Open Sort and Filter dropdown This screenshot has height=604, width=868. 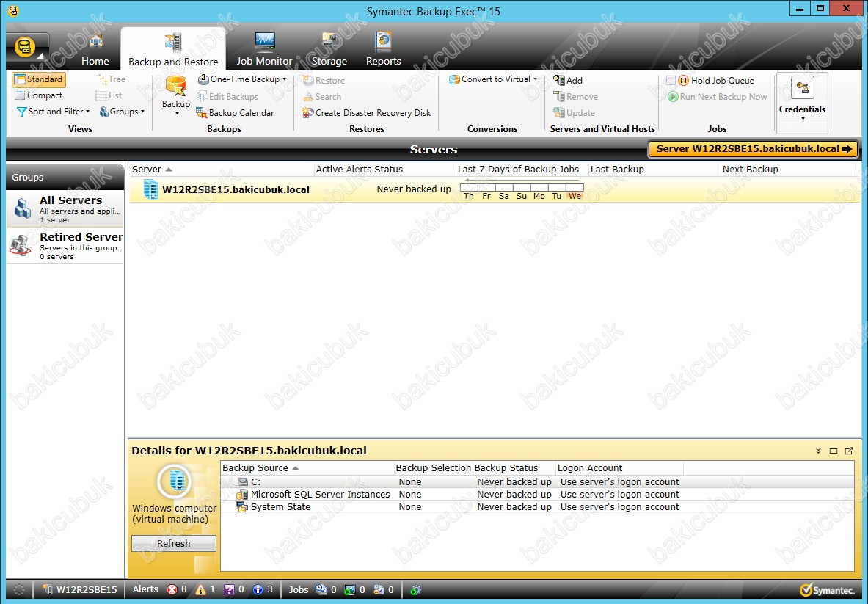(x=53, y=112)
